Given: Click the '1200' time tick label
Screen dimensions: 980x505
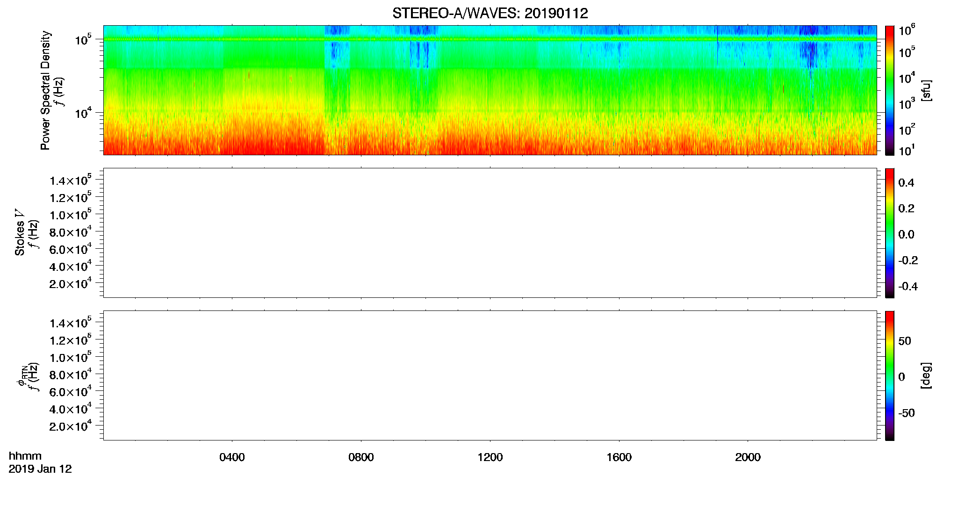Looking at the screenshot, I should coord(490,457).
